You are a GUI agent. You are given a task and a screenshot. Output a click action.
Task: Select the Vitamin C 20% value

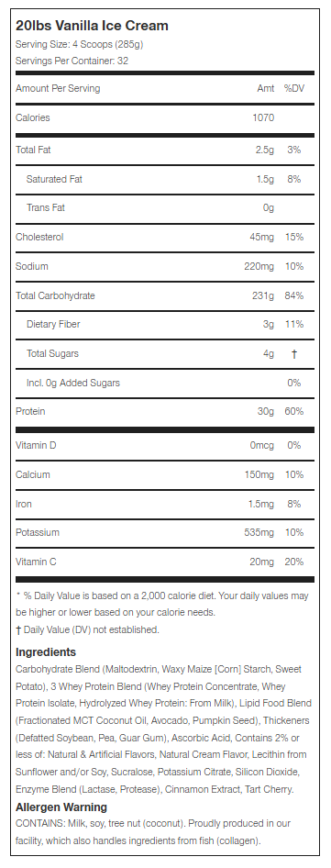click(x=294, y=562)
